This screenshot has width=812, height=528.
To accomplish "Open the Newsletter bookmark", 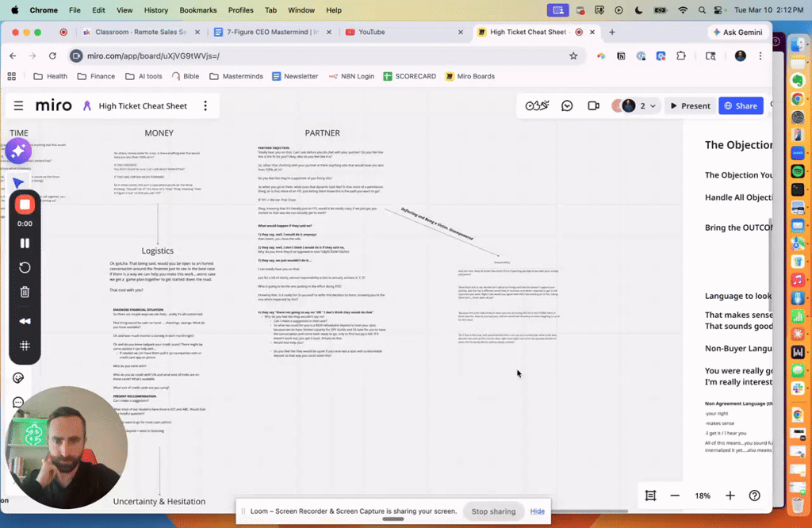I will point(295,76).
